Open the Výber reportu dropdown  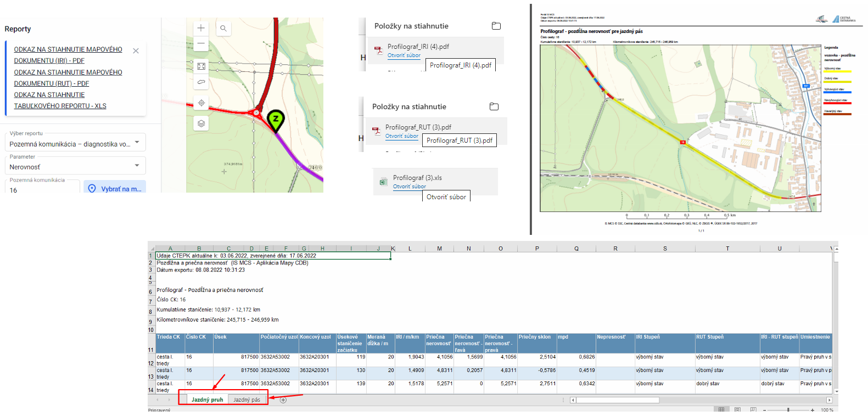tap(75, 142)
